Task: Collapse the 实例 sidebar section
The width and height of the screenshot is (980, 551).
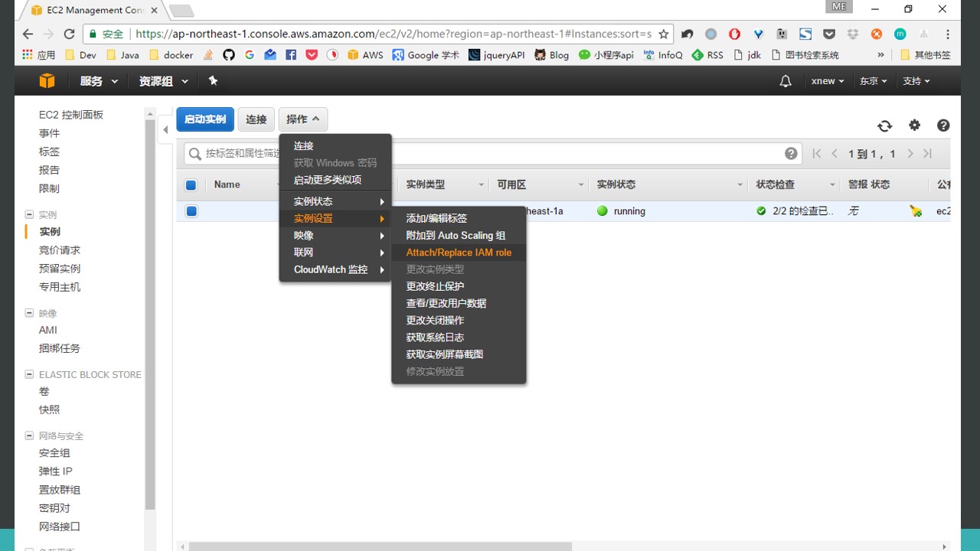Action: [29, 215]
